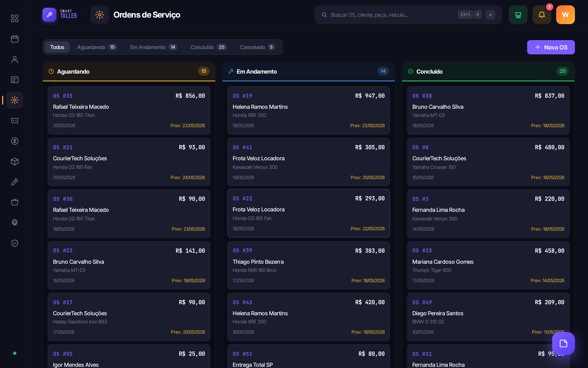
Task: Click the clock icon in Aguardando header
Action: pos(51,71)
